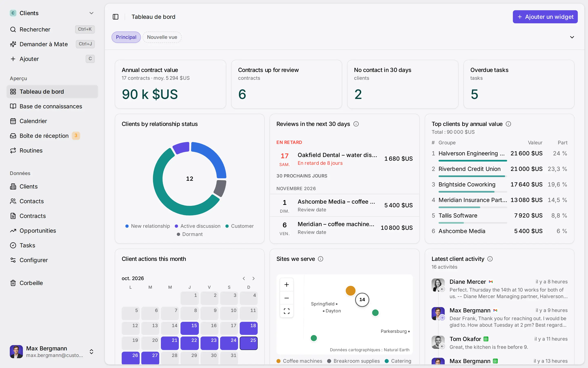Image resolution: width=588 pixels, height=368 pixels.
Task: Select Tableau de bord in sidebar
Action: tap(52, 92)
